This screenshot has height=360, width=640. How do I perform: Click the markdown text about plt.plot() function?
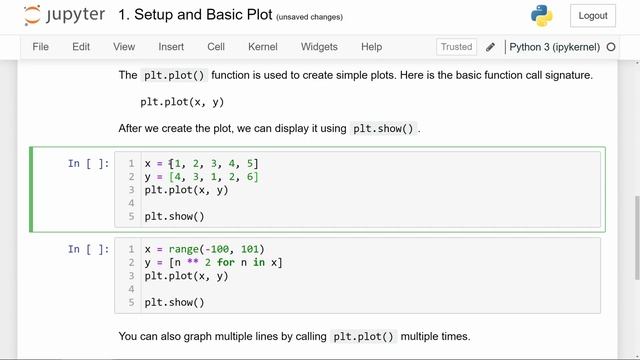click(356, 75)
